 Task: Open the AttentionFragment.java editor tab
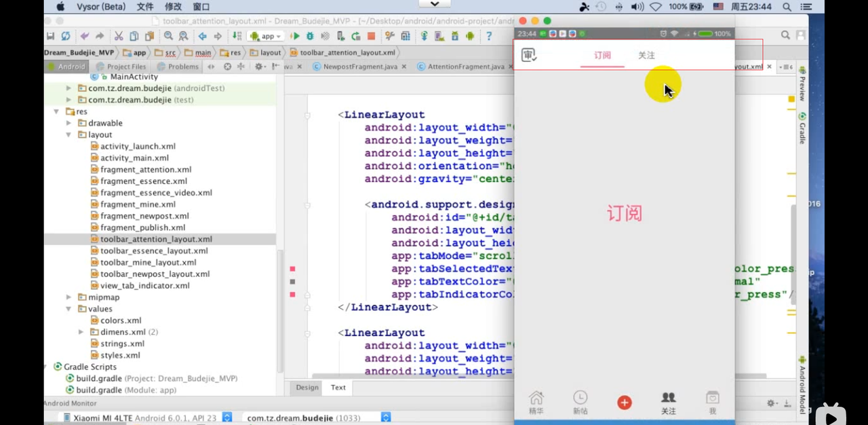[465, 67]
